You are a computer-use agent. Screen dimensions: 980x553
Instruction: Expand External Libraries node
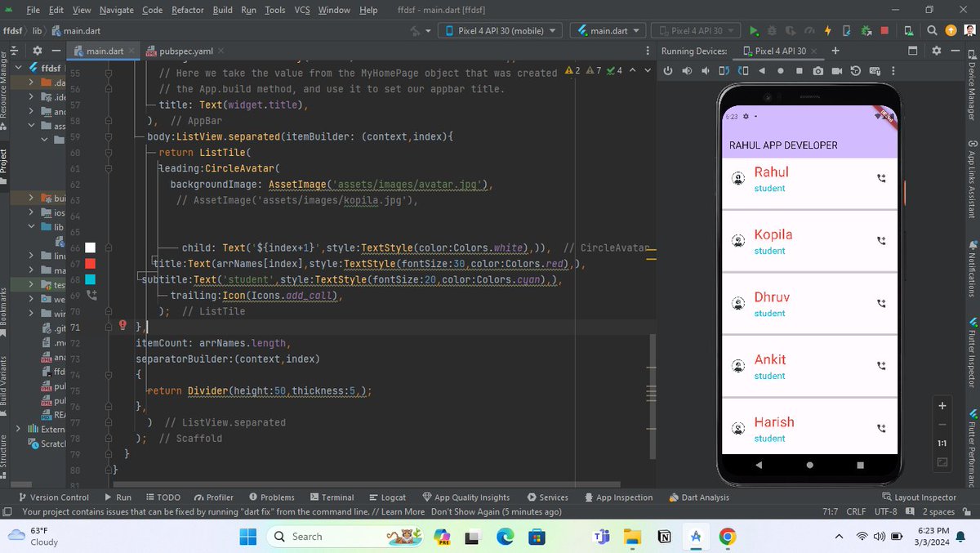pyautogui.click(x=19, y=429)
